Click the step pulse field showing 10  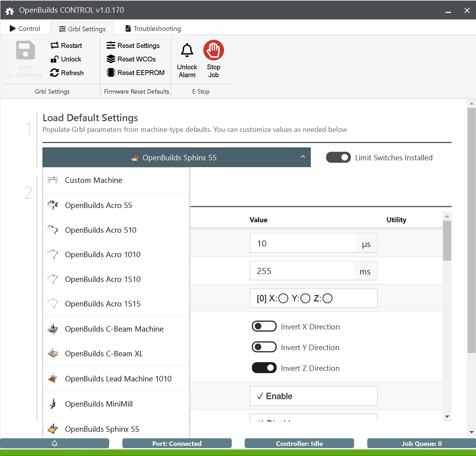(302, 243)
